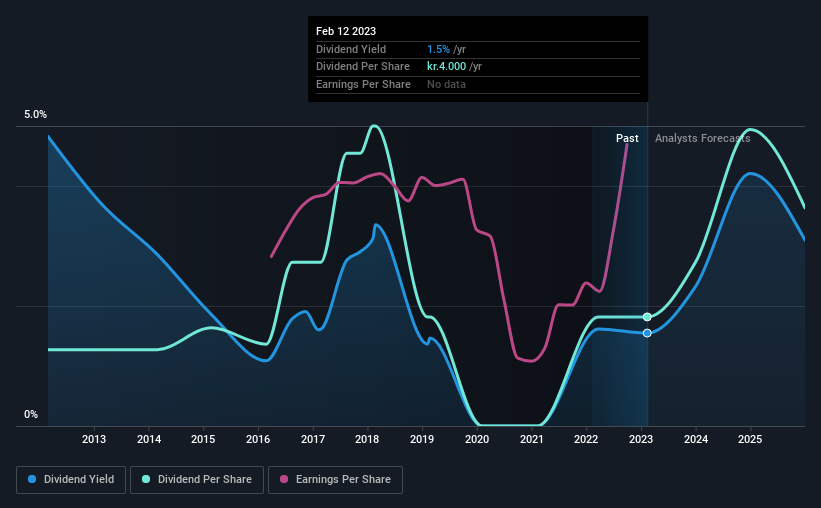Click the 2013 x-axis year label
Image resolution: width=821 pixels, height=508 pixels.
[x=94, y=439]
